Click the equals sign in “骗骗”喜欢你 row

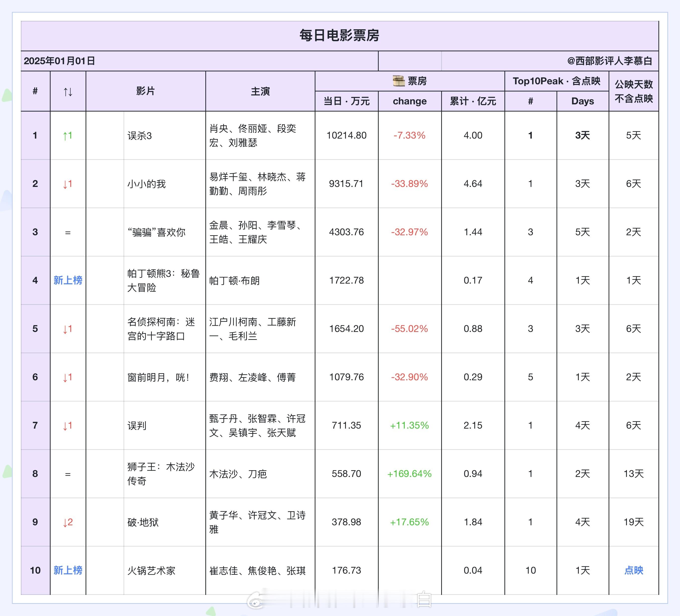[x=68, y=232]
